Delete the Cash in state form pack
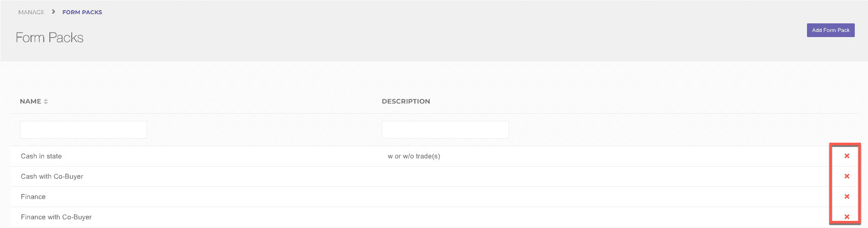Image resolution: width=868 pixels, height=228 pixels. pos(847,156)
